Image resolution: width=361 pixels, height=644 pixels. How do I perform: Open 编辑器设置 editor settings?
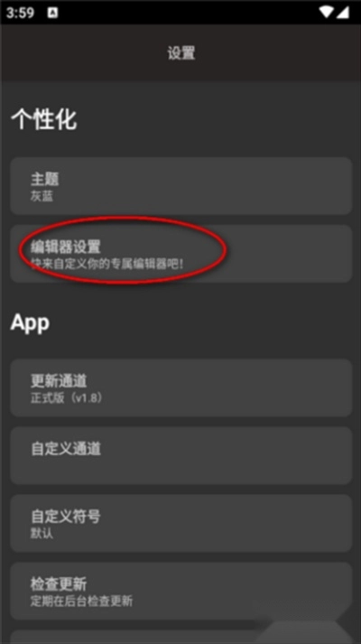coord(180,254)
